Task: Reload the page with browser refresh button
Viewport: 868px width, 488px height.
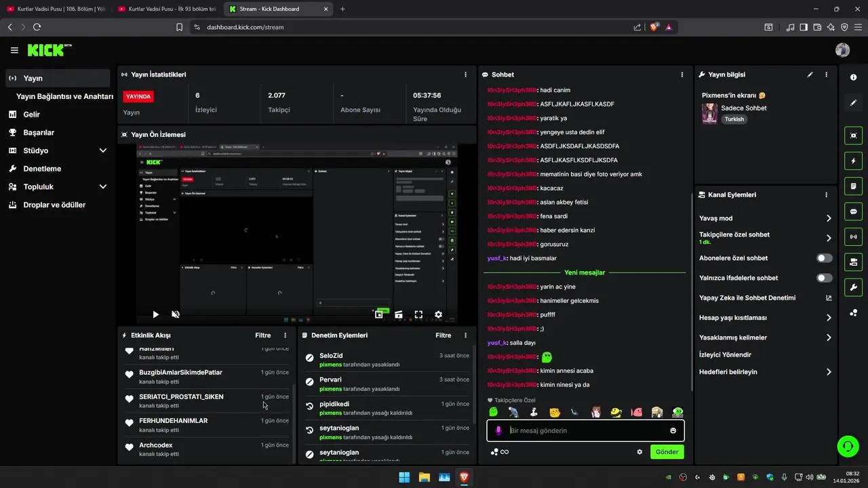Action: coord(37,27)
